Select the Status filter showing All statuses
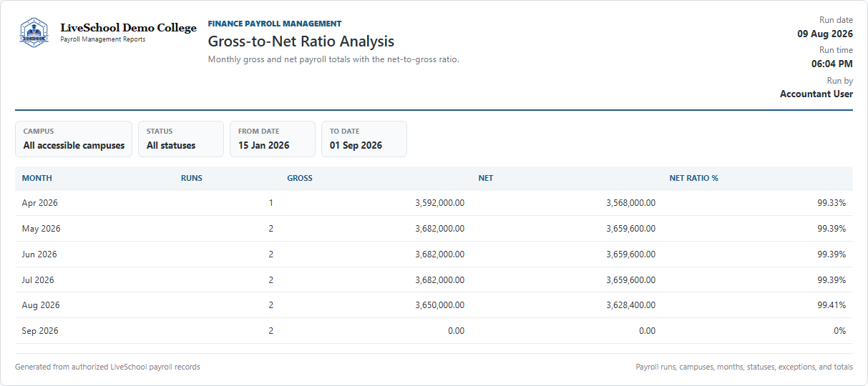Image resolution: width=868 pixels, height=386 pixels. click(x=181, y=139)
